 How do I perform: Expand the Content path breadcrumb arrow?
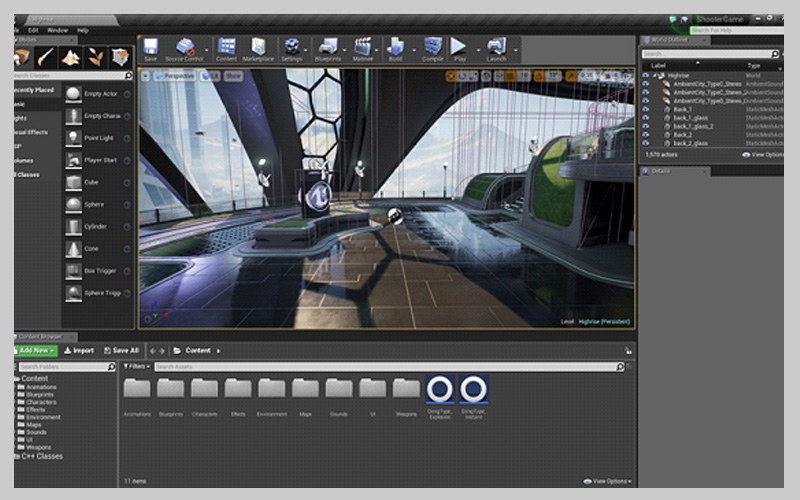point(218,351)
